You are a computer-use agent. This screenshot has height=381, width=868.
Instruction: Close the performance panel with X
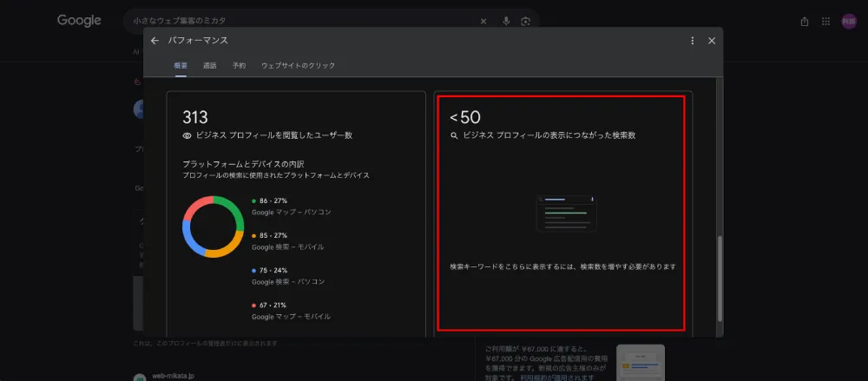(x=712, y=41)
